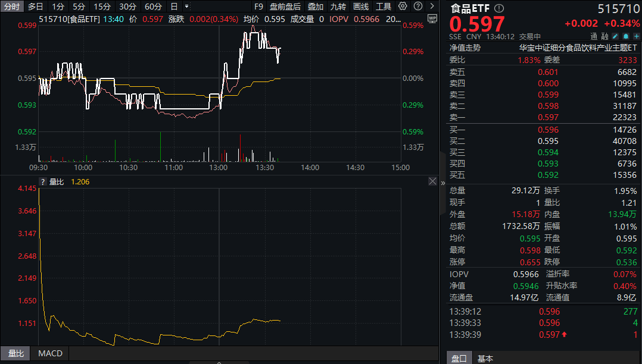The image size is (642, 364).
Task: Click the help question mark icon in toolbar
Action: click(x=419, y=7)
